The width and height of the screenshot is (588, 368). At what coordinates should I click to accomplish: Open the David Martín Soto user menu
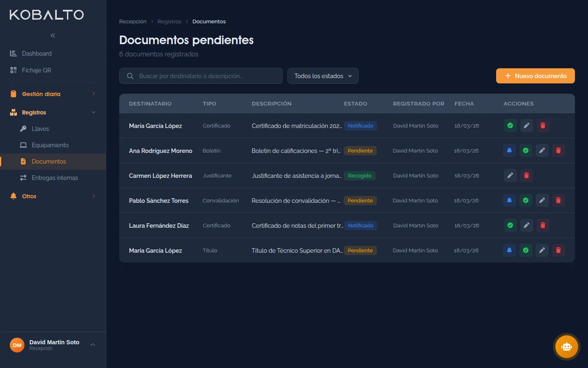click(x=53, y=345)
